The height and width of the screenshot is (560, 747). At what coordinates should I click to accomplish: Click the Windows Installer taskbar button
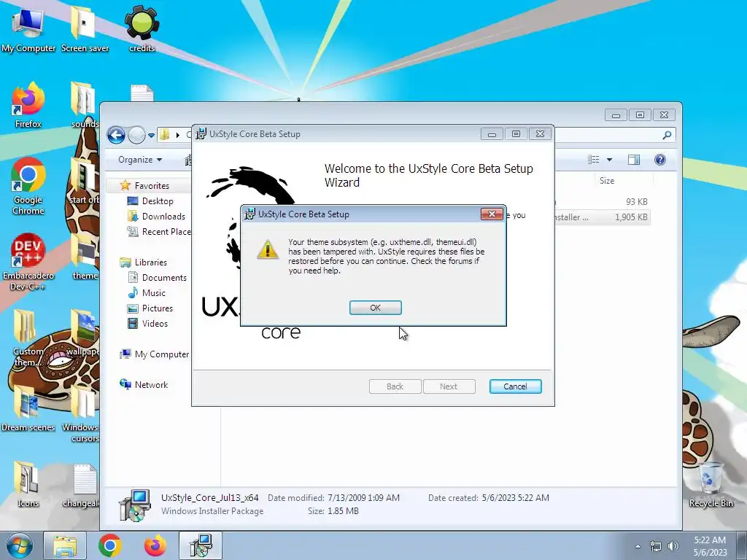201,545
